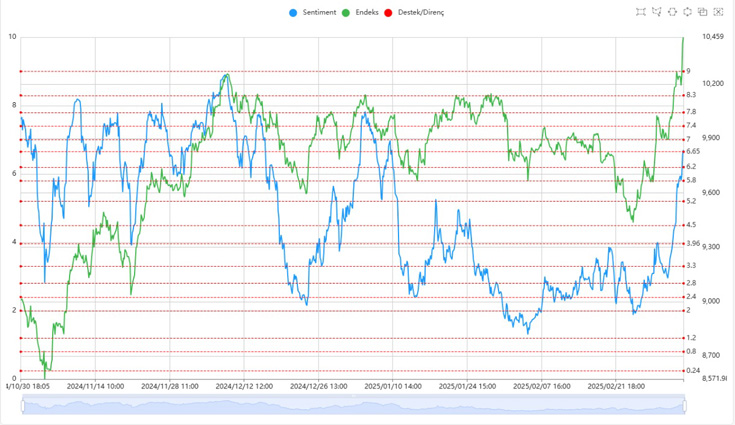The width and height of the screenshot is (735, 425).
Task: Click the left handle of zoom slider
Action: [x=21, y=404]
